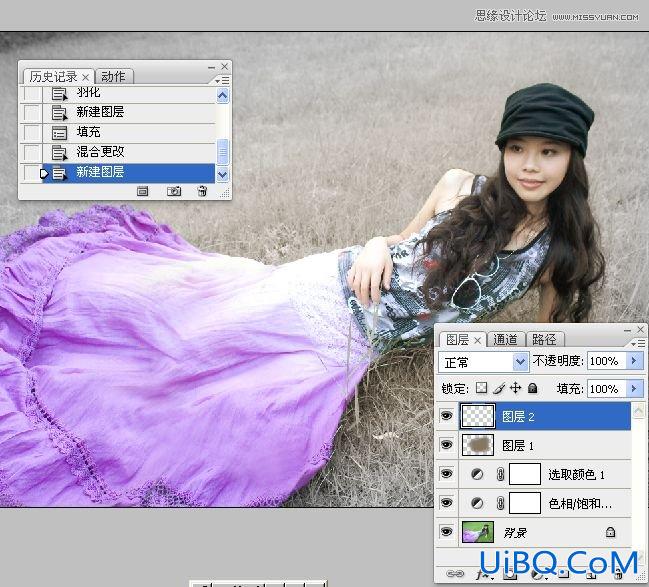Collapse the History panel with minimize dash
This screenshot has height=587, width=649.
coord(212,67)
